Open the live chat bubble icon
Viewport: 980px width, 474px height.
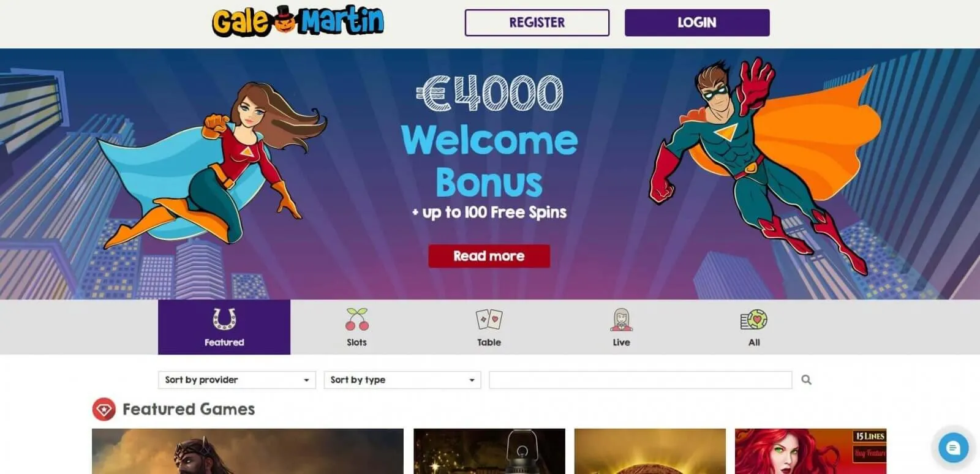tap(953, 448)
